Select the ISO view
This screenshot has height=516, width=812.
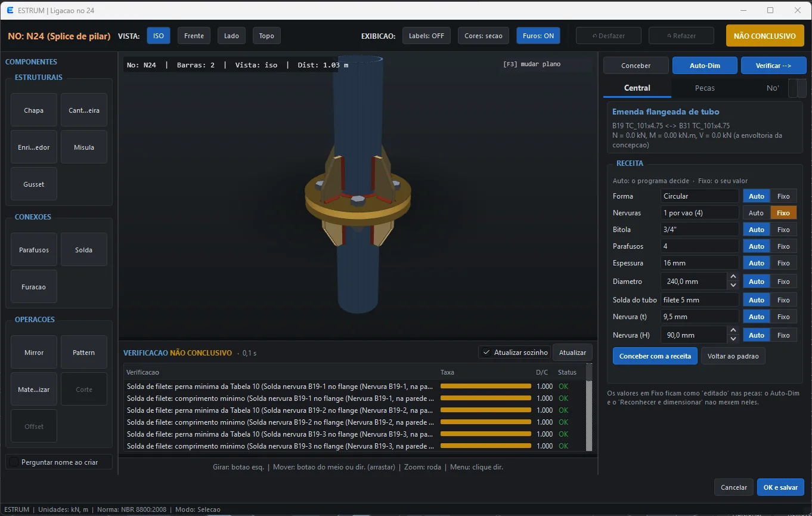(x=159, y=36)
